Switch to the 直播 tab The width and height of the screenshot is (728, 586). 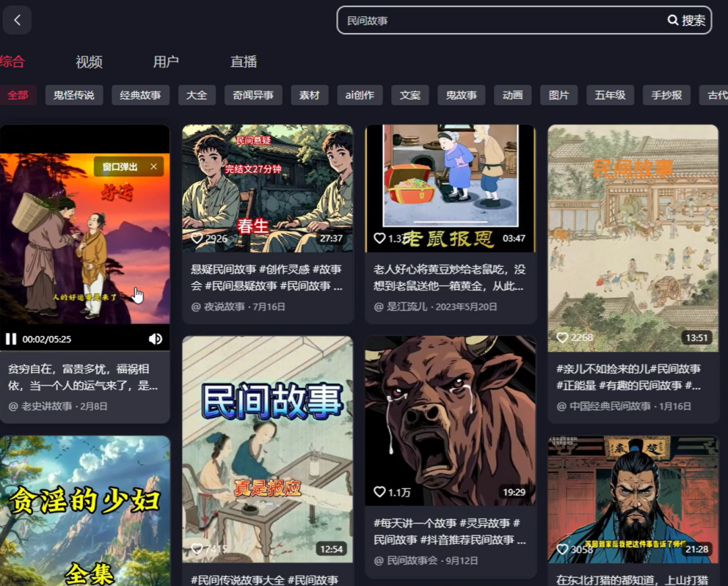coord(243,62)
